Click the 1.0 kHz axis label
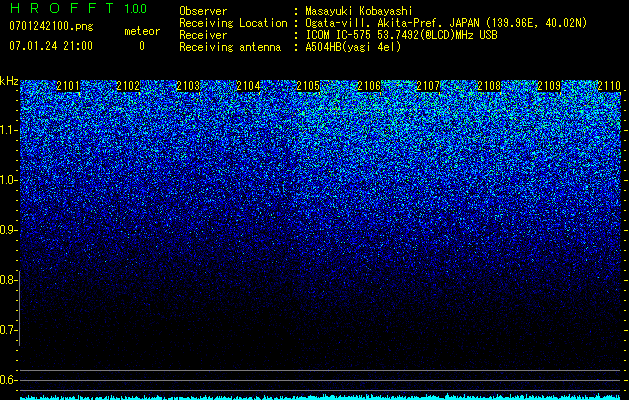 point(8,180)
